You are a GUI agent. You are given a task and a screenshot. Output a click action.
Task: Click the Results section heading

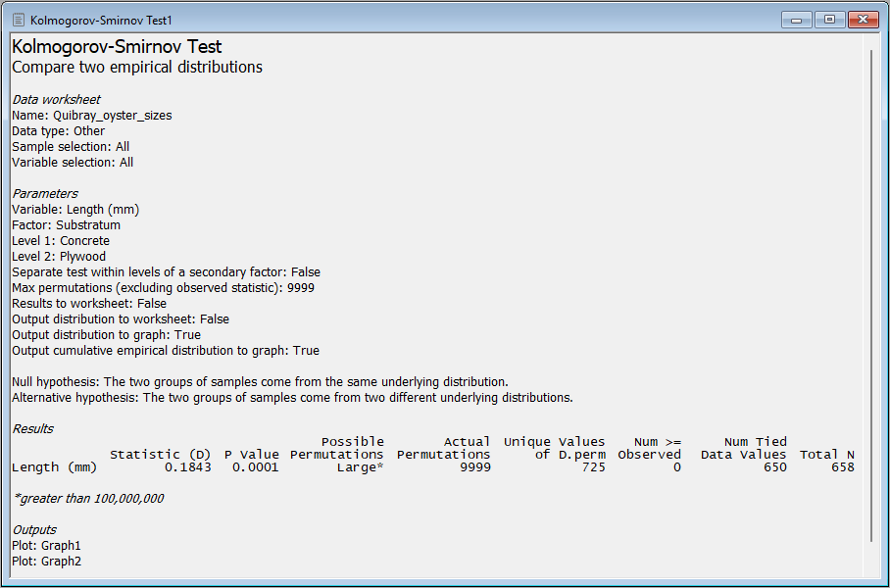click(x=32, y=428)
